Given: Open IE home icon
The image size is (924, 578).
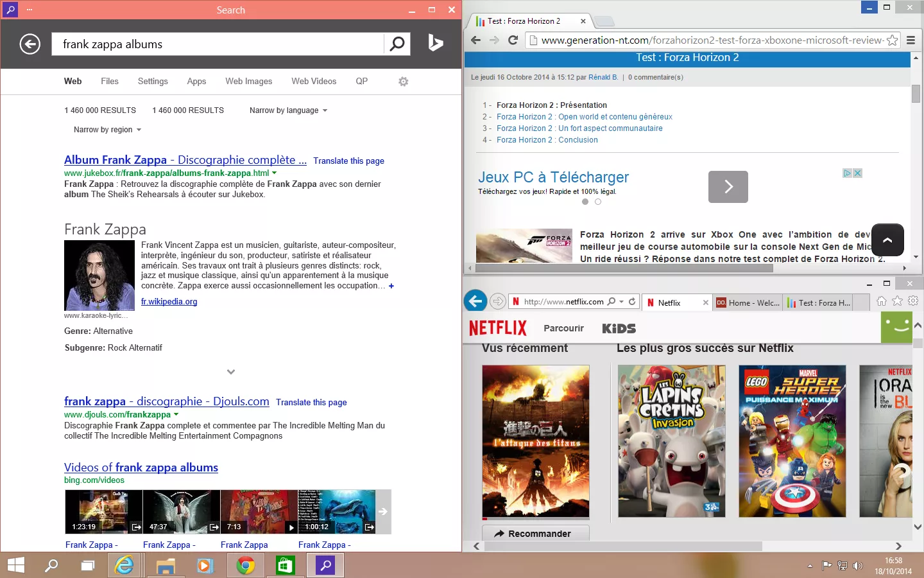Looking at the screenshot, I should [882, 301].
